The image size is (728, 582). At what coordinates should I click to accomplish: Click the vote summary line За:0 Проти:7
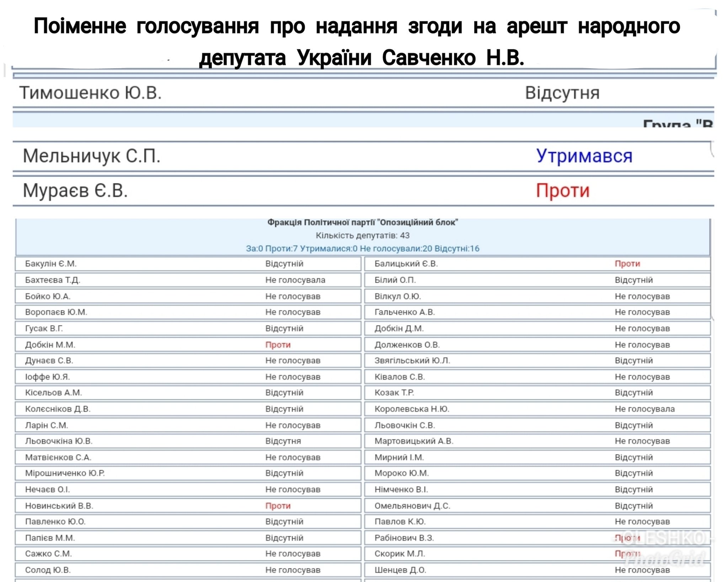point(363,248)
